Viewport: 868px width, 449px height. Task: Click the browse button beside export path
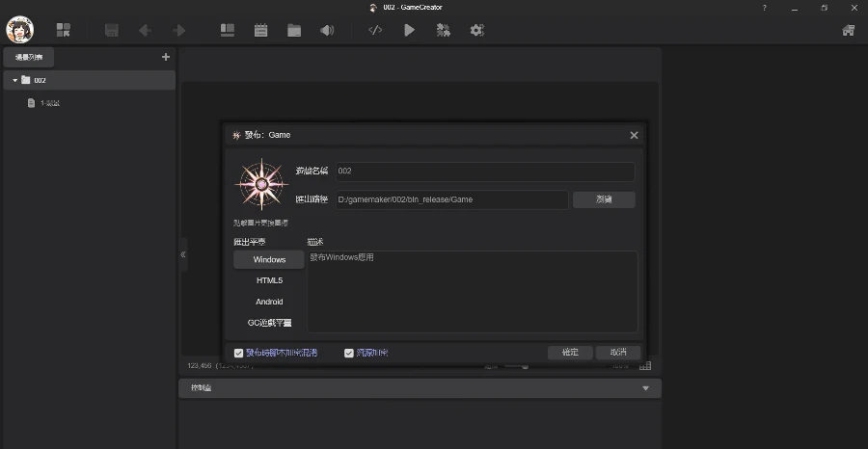click(604, 199)
